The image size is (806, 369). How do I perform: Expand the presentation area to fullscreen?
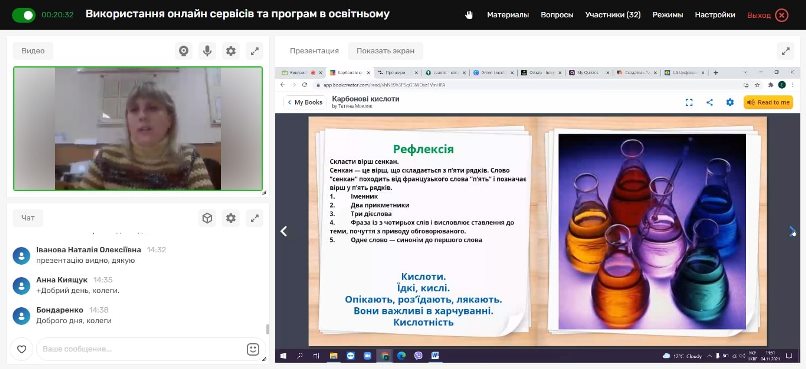coord(786,51)
